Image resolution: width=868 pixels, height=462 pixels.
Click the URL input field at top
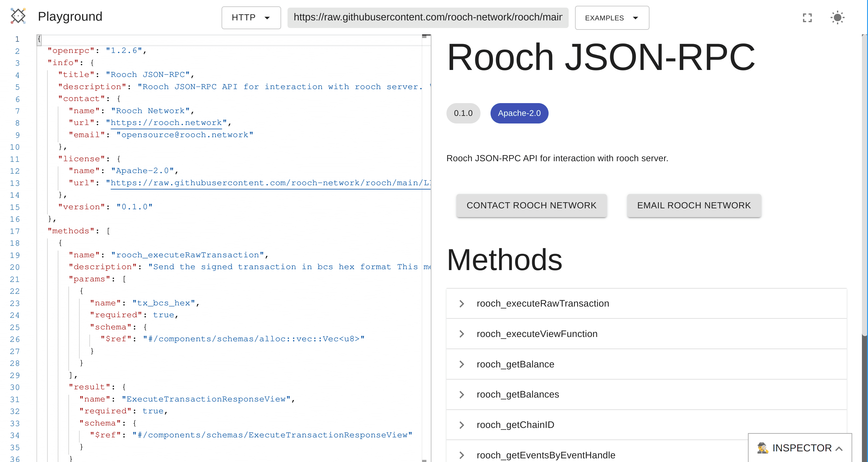[x=425, y=18]
